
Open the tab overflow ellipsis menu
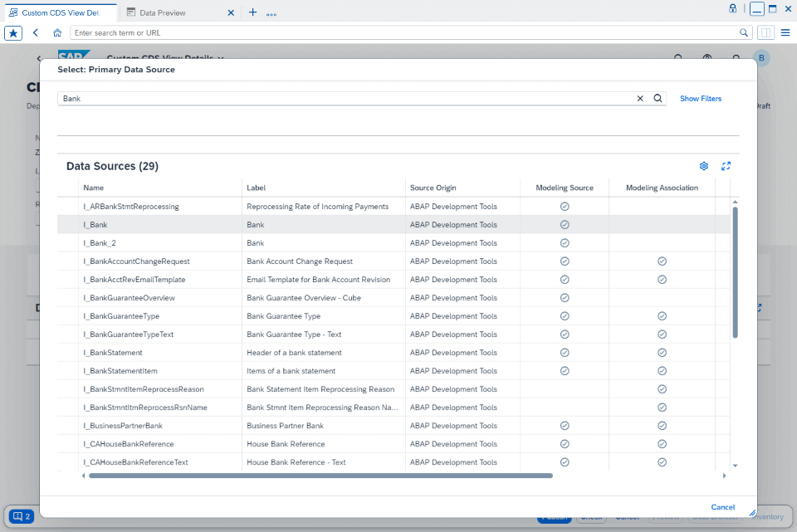tap(273, 12)
